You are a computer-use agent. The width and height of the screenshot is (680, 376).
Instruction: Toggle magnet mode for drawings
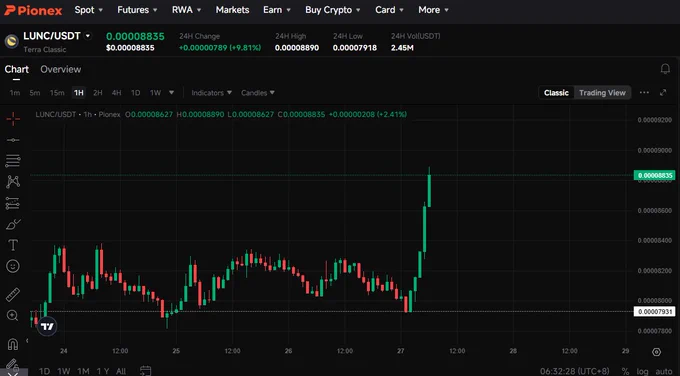tap(13, 344)
